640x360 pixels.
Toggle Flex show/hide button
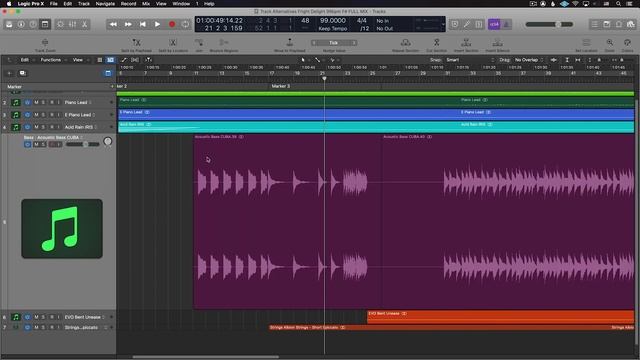[135, 60]
